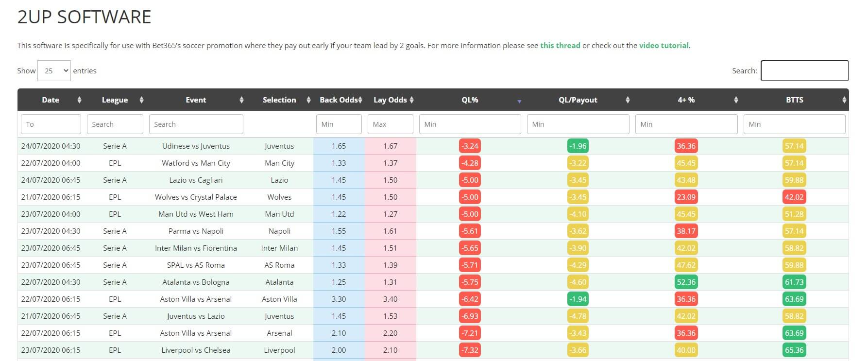This screenshot has width=868, height=361.
Task: Select the Udinese vs Juventus event
Action: click(196, 146)
